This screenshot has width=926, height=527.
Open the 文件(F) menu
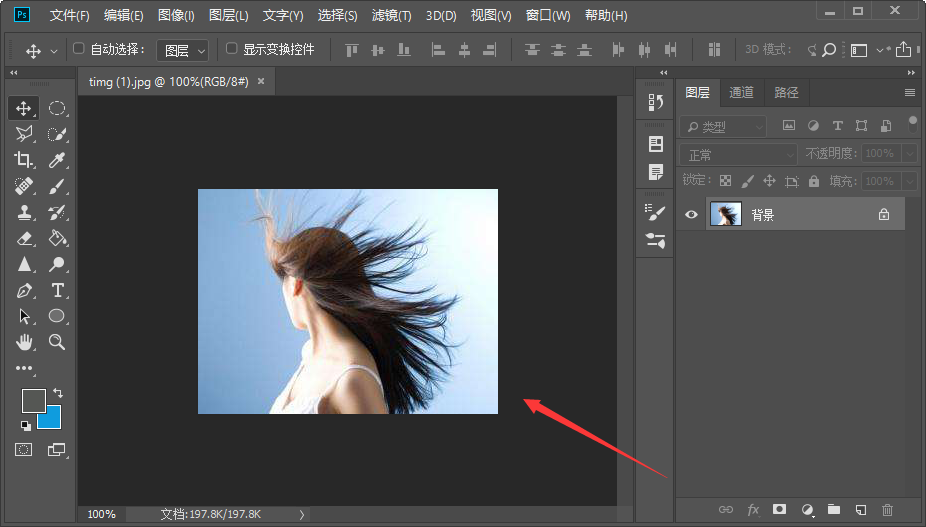pos(70,15)
